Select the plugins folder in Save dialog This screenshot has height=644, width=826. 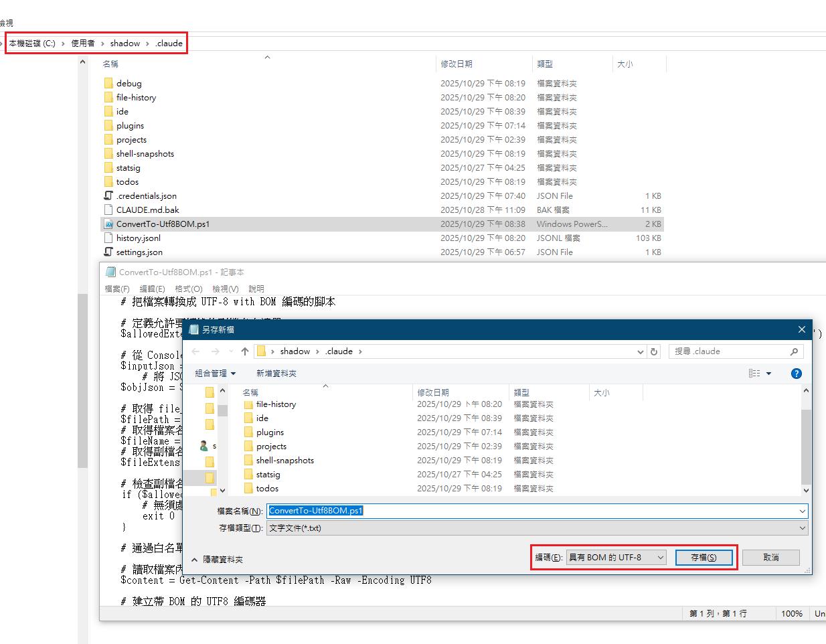pos(270,432)
